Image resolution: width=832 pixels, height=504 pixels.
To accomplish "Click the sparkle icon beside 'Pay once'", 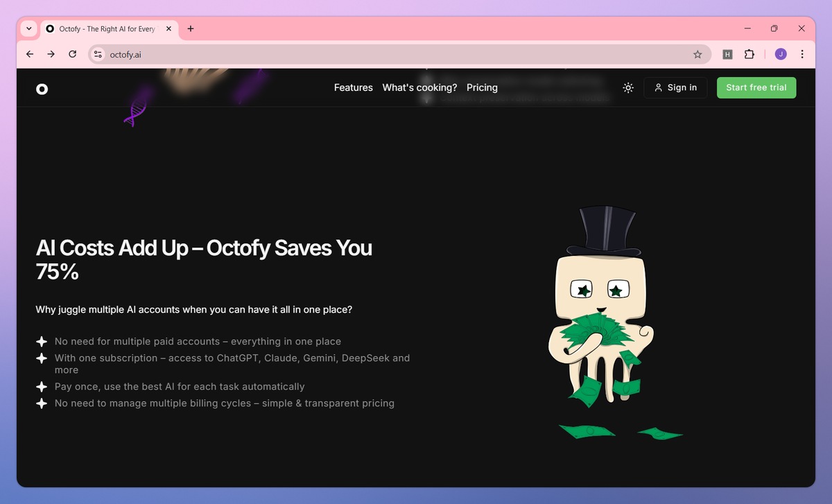I will (x=42, y=386).
